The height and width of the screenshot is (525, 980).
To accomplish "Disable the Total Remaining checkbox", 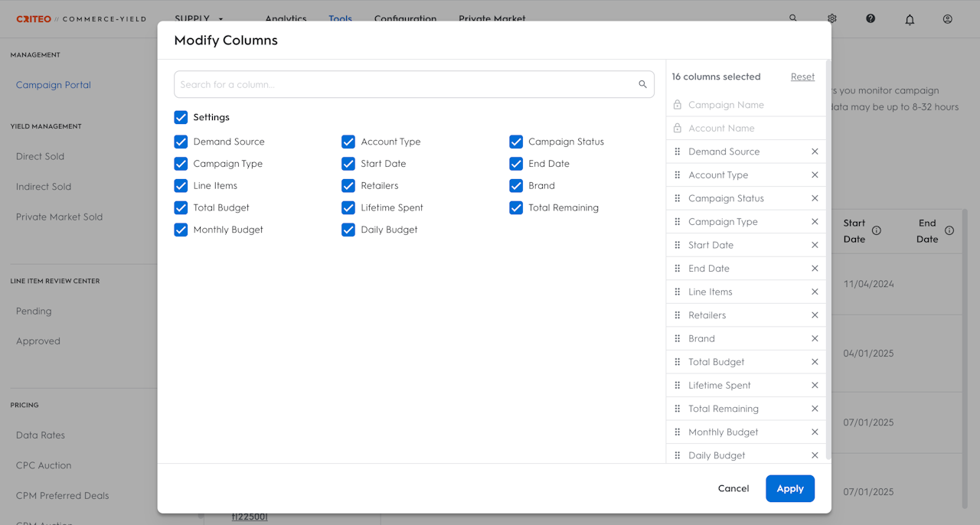I will (x=516, y=207).
